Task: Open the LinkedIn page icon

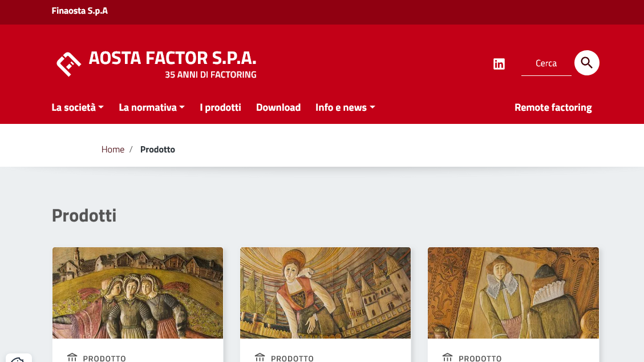Action: point(499,64)
